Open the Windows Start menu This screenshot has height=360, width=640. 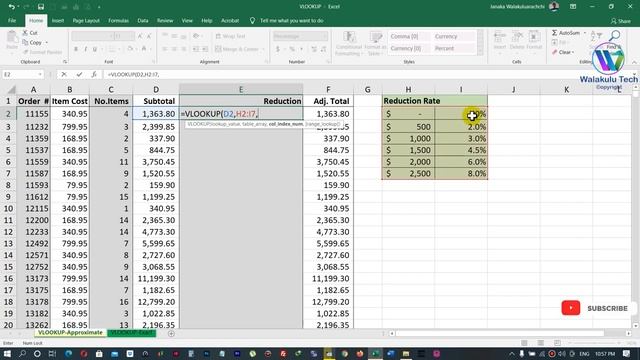[x=7, y=353]
